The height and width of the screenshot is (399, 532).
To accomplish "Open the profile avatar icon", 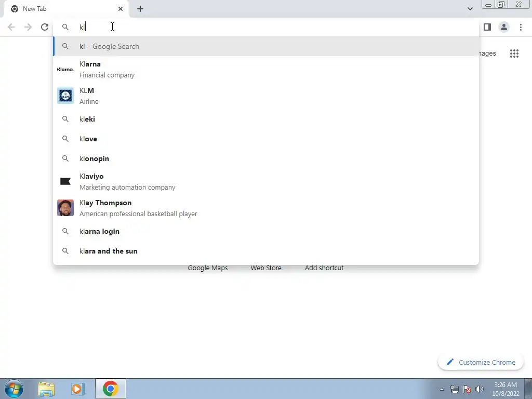I will 504,27.
